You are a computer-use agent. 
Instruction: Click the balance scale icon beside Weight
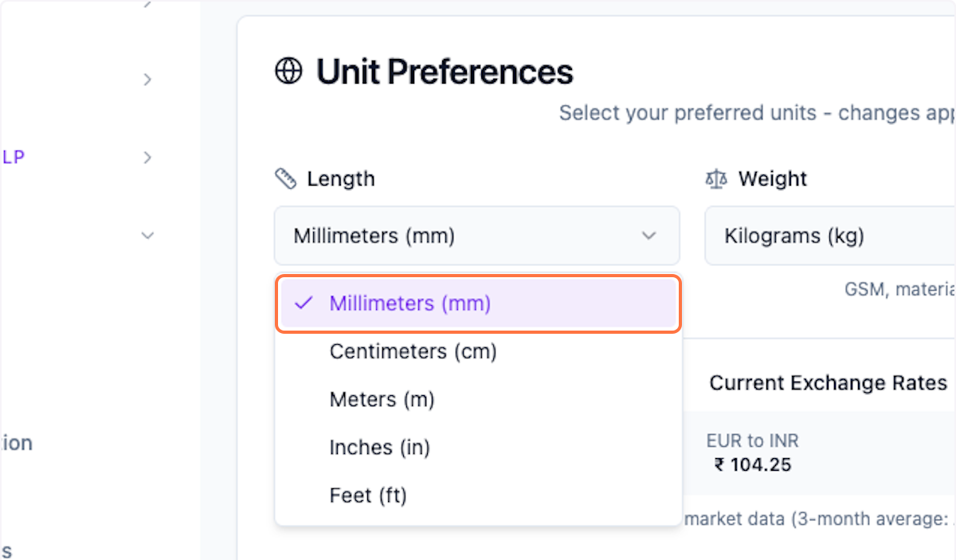click(716, 178)
